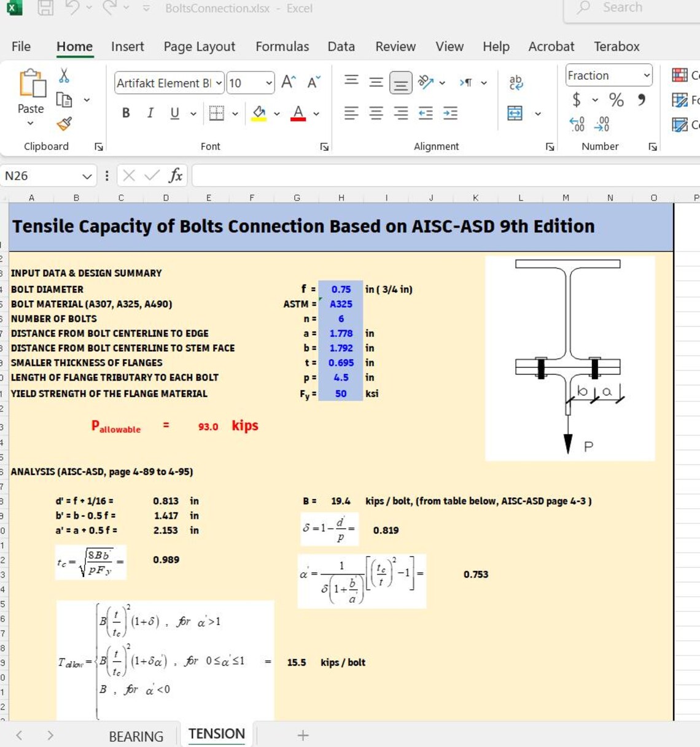This screenshot has width=700, height=747.
Task: Switch to the Data ribbon tab
Action: (x=341, y=47)
